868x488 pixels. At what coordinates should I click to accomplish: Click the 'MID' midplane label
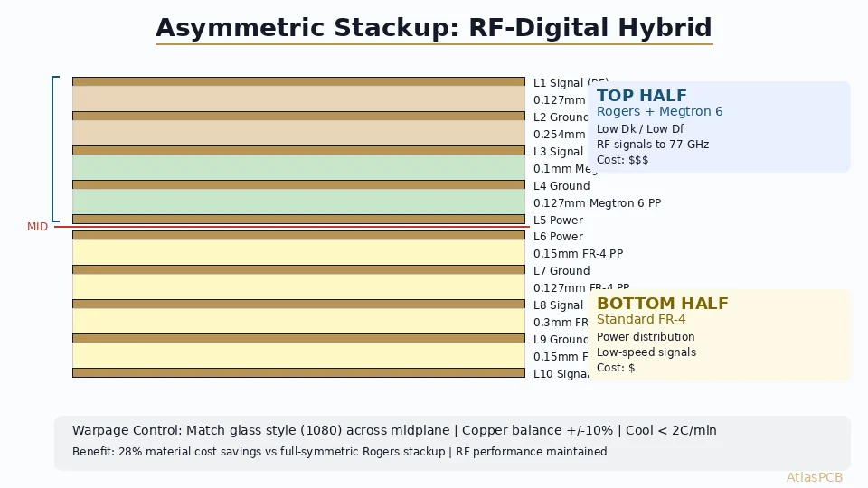(38, 227)
